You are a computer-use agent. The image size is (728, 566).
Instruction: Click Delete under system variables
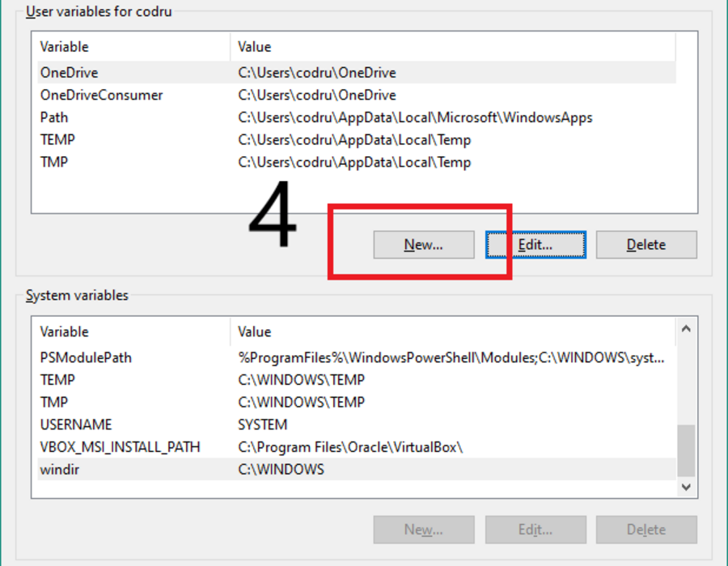coord(646,530)
